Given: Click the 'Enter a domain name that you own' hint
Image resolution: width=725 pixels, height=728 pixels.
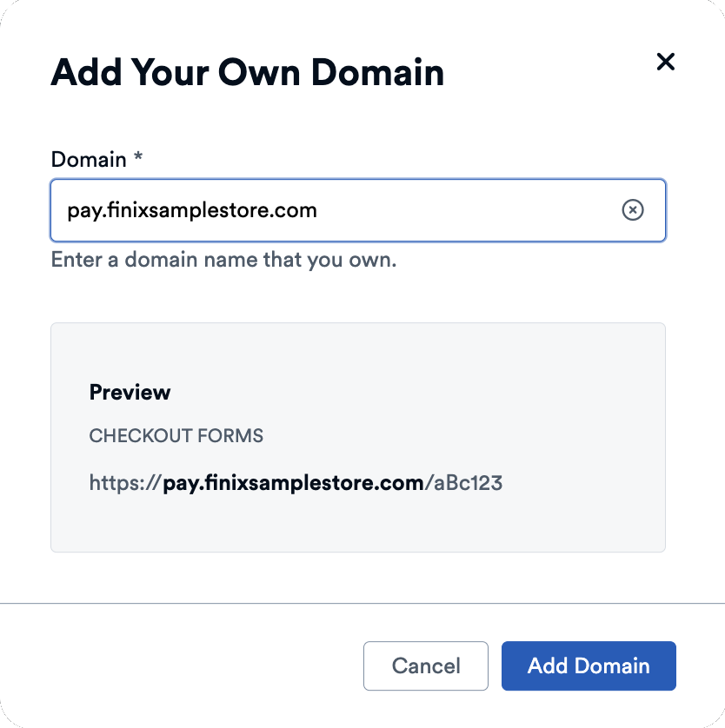Looking at the screenshot, I should click(x=223, y=260).
